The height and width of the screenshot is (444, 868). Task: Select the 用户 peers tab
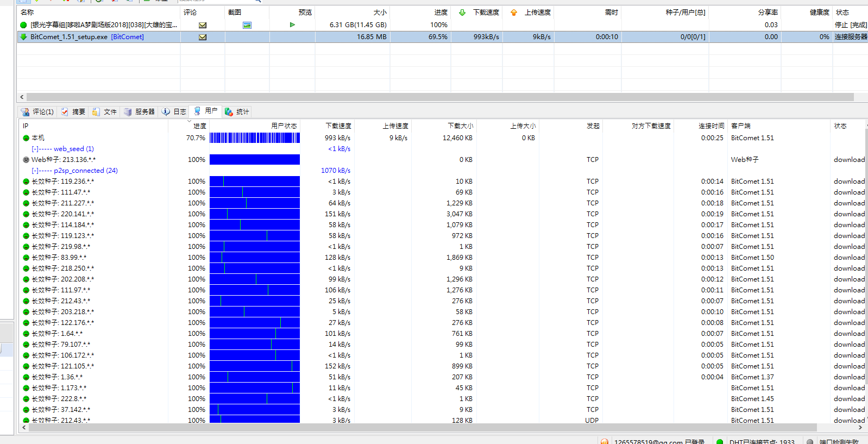click(205, 111)
